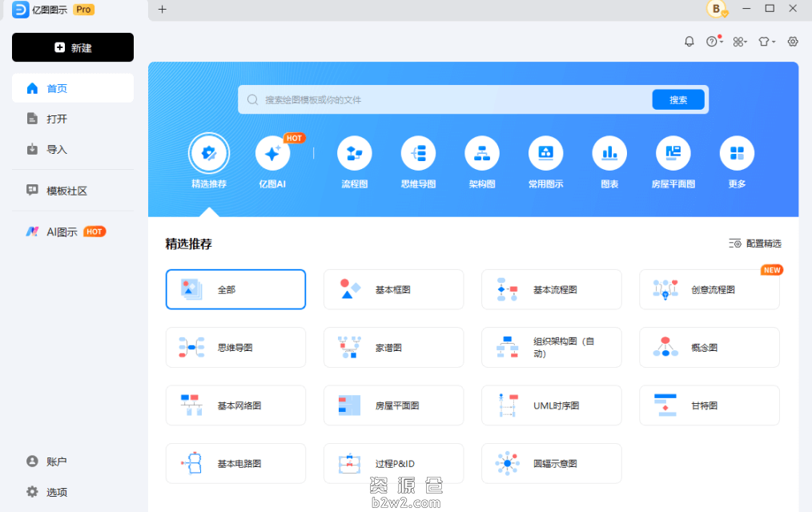Click the notification bell icon

click(689, 42)
